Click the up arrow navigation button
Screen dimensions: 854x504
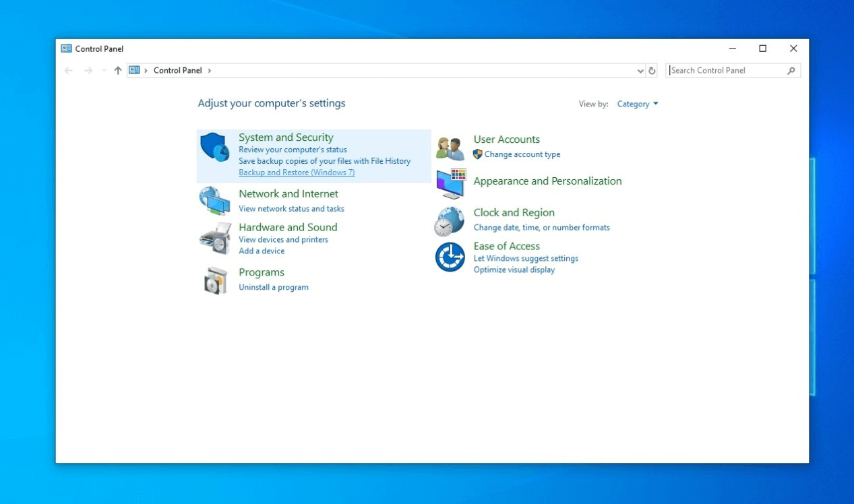coord(118,70)
